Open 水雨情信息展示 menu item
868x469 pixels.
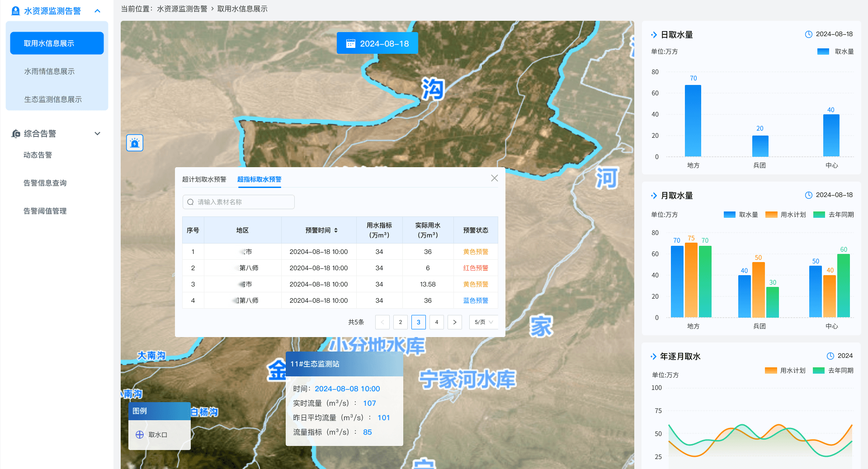[49, 71]
